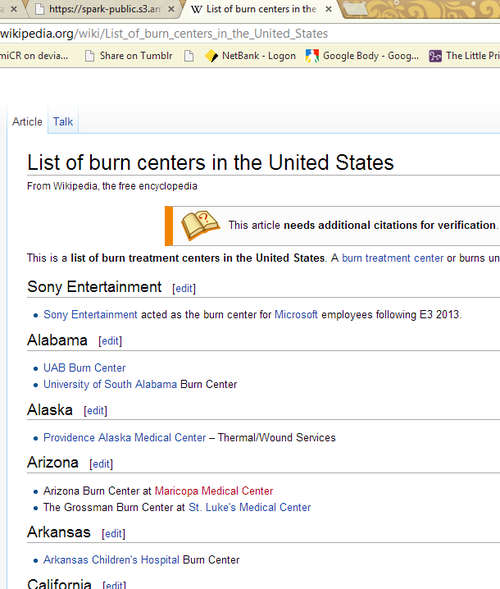Click 'The Grossman Burn Center at' text
This screenshot has width=500, height=589.
coord(114,507)
